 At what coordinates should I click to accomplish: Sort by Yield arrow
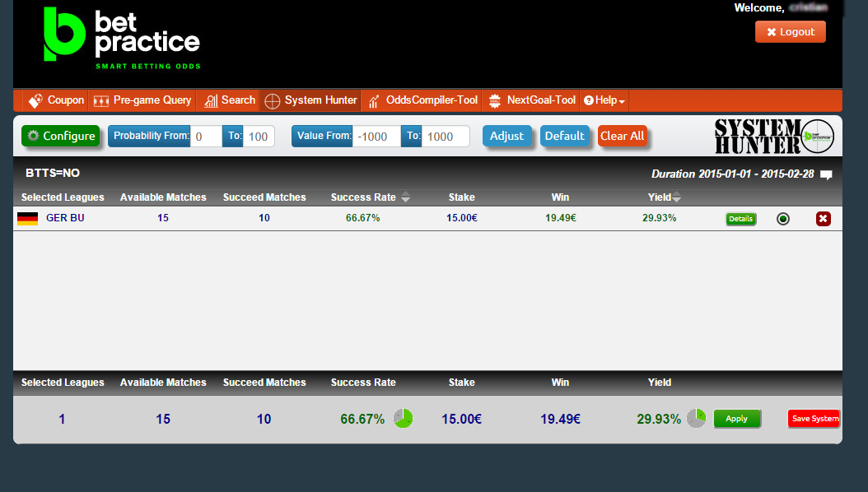coord(676,197)
